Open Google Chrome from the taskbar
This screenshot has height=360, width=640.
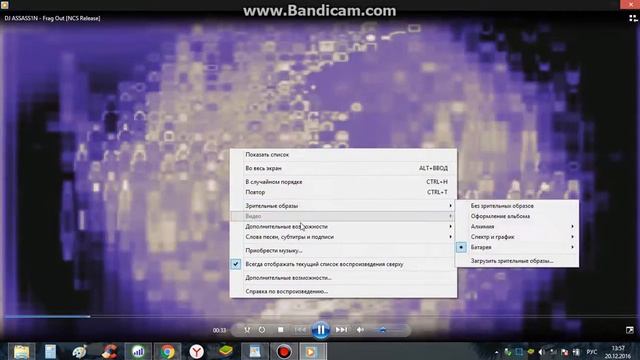click(167, 351)
